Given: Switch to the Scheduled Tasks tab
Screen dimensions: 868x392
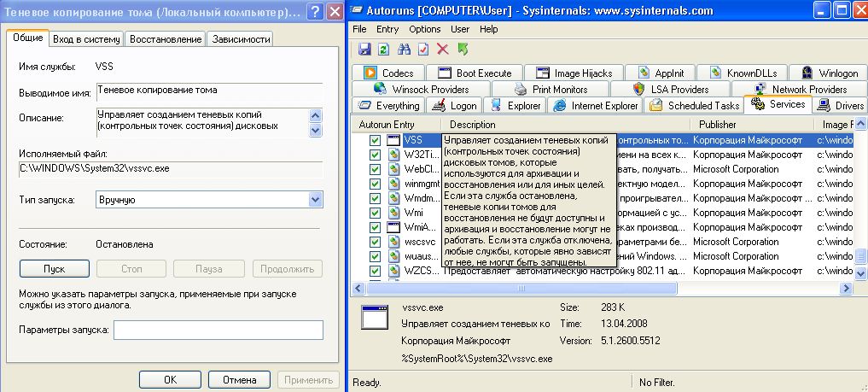Looking at the screenshot, I should 694,105.
